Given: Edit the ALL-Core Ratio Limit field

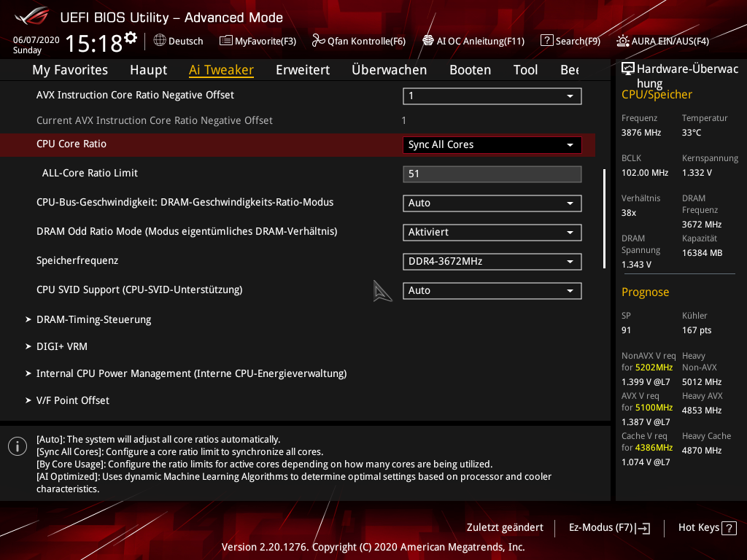Looking at the screenshot, I should pos(492,174).
